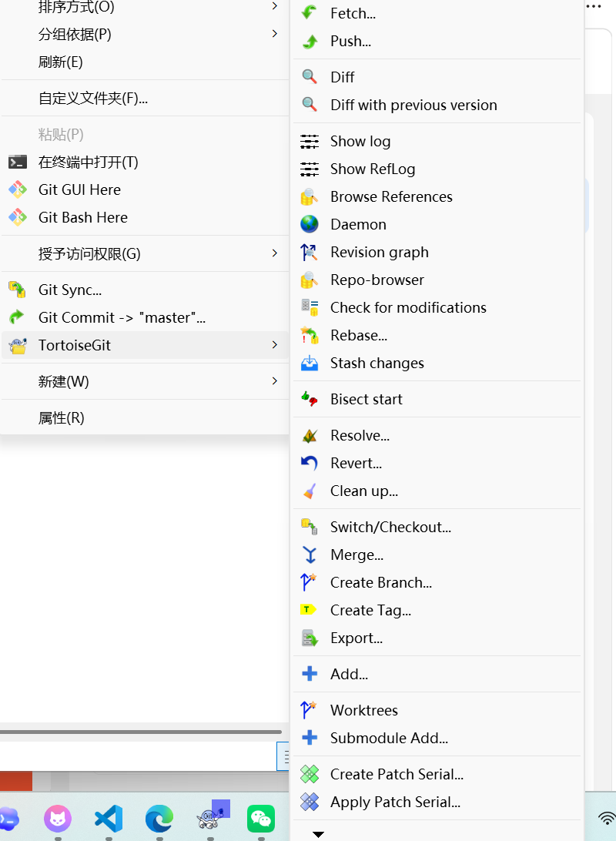Viewport: 616px width, 841px height.
Task: Click the Worktrees icon
Action: pos(310,709)
